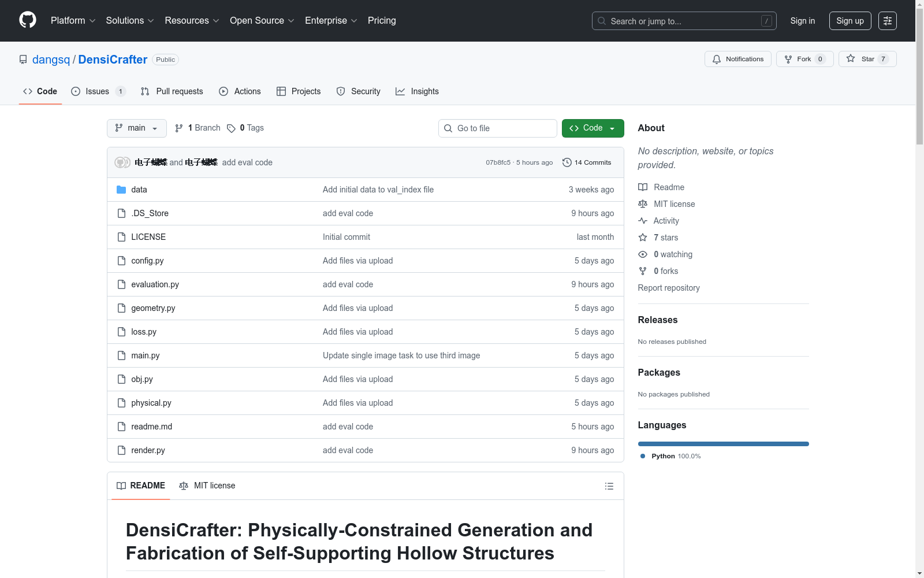Click the Activity pulse icon
Viewport: 924px width, 578px height.
[x=643, y=221]
